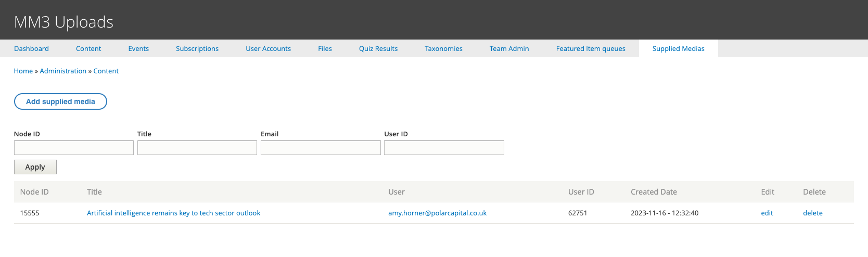Click the delete link for node 15555
The image size is (868, 257).
pyautogui.click(x=812, y=213)
